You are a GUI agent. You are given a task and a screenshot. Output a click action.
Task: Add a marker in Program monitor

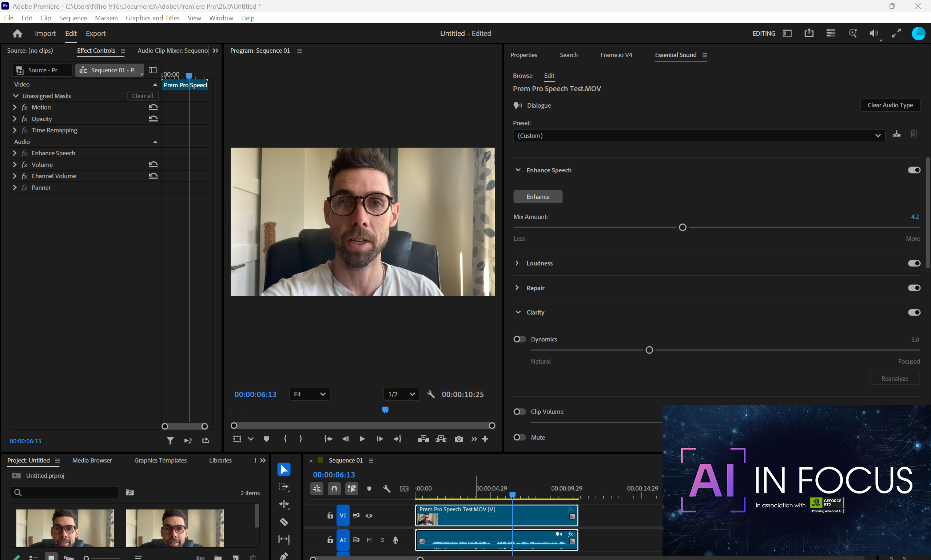pyautogui.click(x=267, y=439)
